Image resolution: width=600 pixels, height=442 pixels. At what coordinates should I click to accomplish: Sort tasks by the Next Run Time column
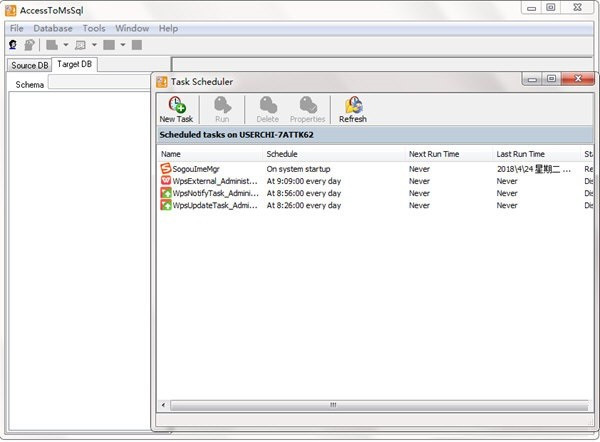[x=433, y=154]
